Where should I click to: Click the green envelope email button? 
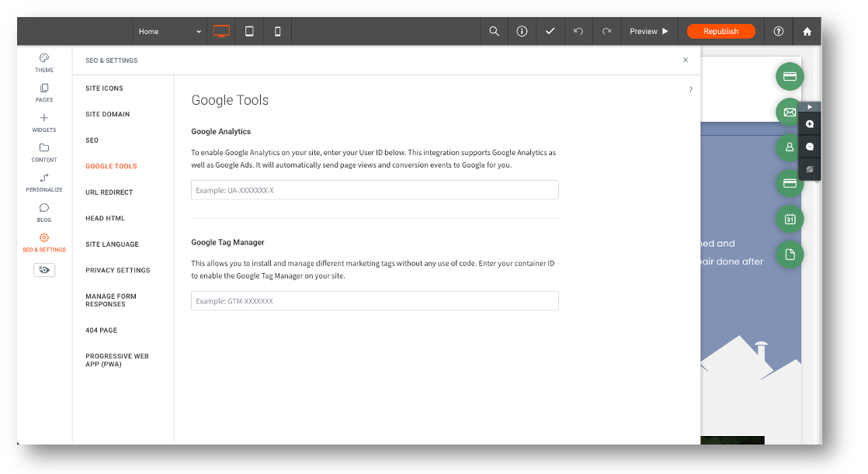(x=788, y=112)
